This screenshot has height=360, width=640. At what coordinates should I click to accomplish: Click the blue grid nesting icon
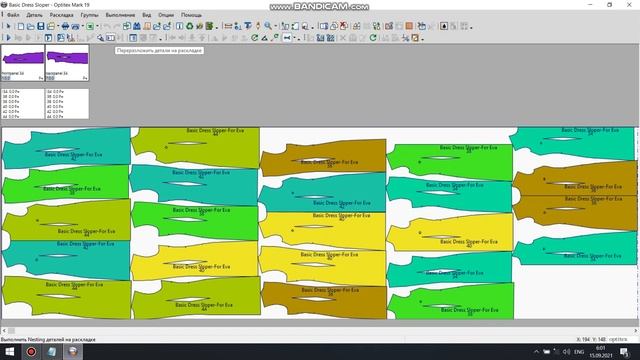pos(330,38)
